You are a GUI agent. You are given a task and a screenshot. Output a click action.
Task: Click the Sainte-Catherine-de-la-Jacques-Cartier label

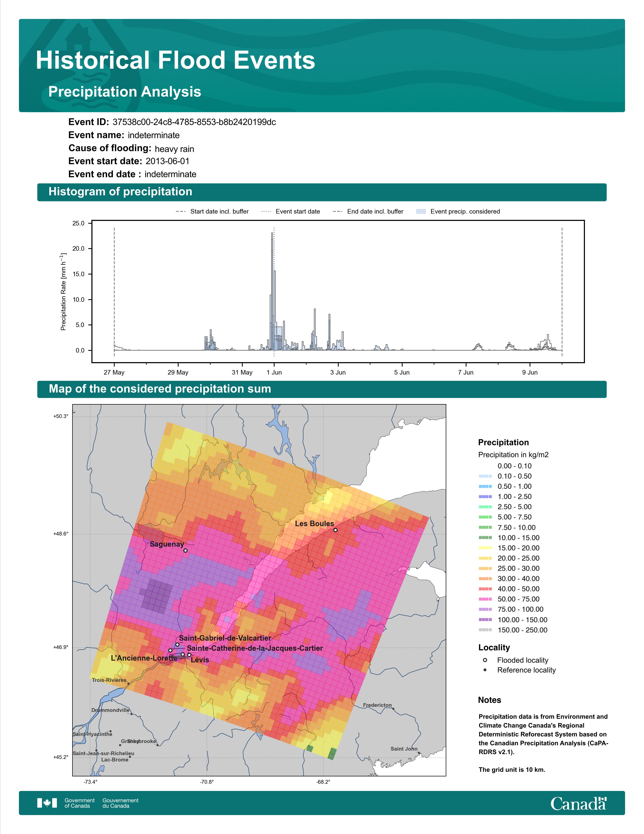tap(255, 648)
